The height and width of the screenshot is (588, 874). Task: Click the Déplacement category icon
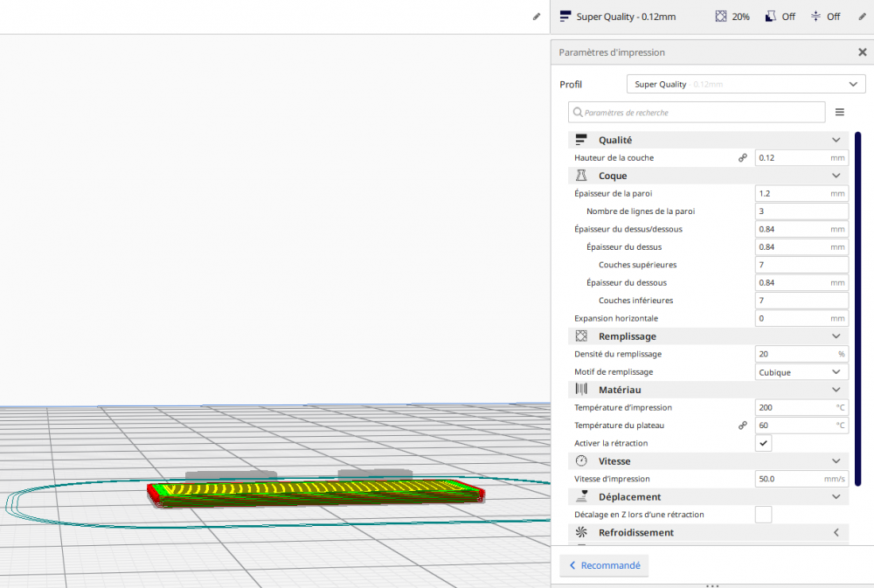(x=582, y=496)
